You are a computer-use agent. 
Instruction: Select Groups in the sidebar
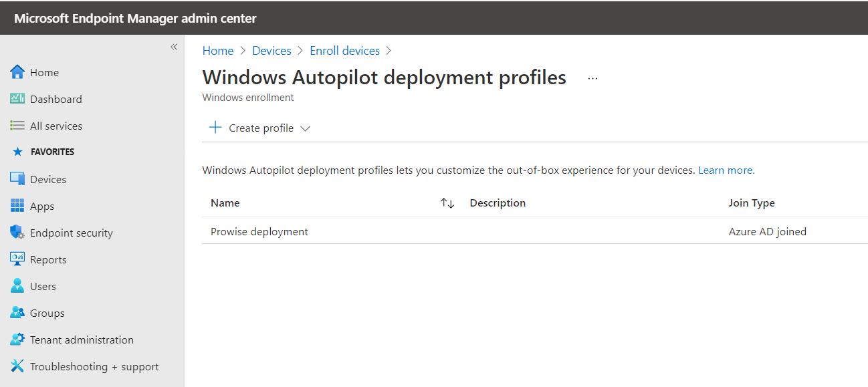coord(47,313)
